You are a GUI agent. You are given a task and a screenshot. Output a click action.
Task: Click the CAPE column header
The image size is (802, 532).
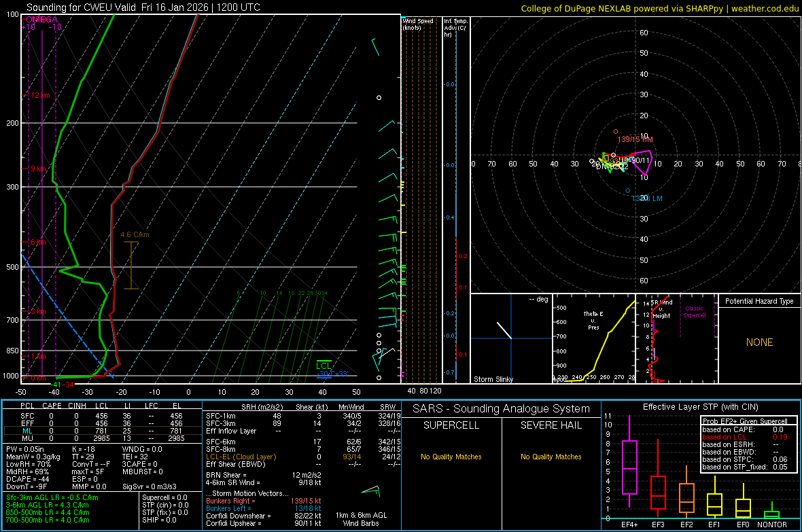[x=52, y=406]
